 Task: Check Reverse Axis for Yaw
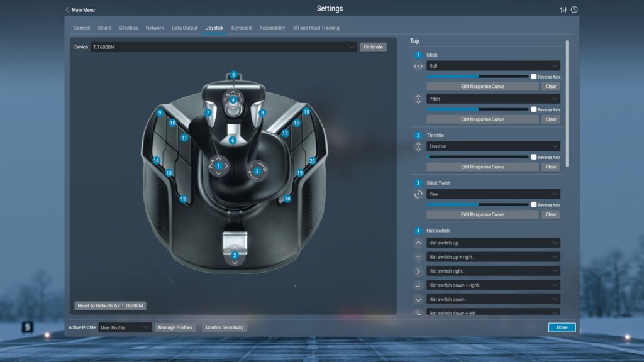point(534,205)
